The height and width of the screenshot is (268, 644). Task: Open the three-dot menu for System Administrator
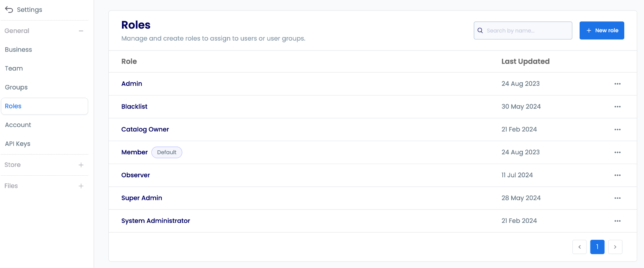(617, 221)
